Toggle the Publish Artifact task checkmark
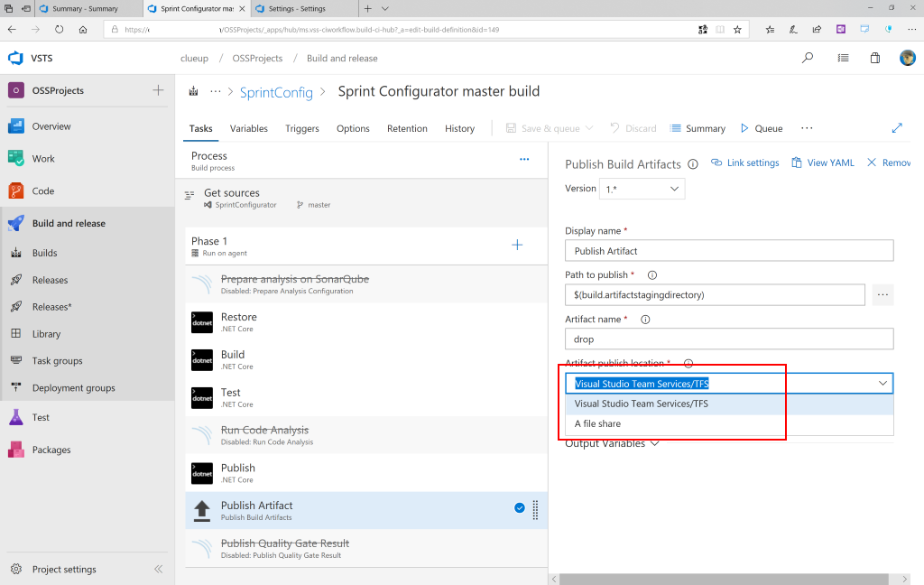The width and height of the screenshot is (924, 585). pyautogui.click(x=519, y=507)
